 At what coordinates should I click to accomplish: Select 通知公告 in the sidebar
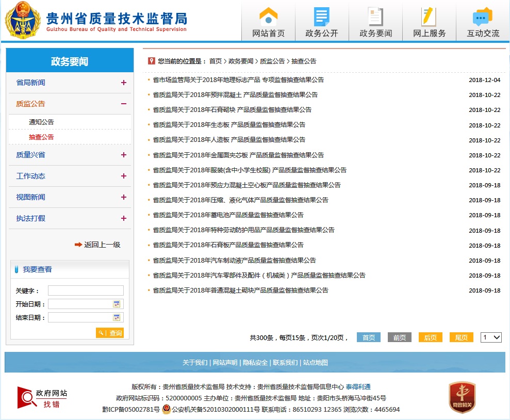pyautogui.click(x=41, y=122)
